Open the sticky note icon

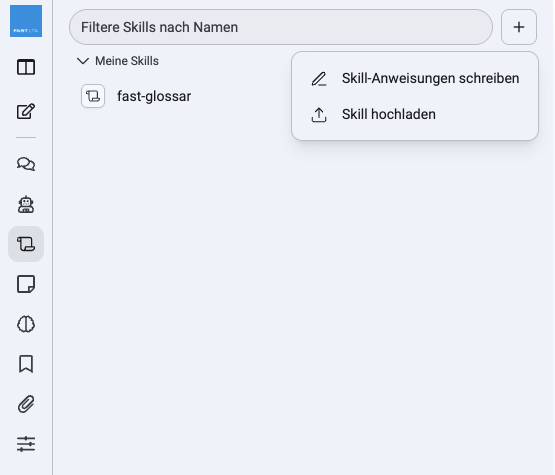(x=26, y=284)
